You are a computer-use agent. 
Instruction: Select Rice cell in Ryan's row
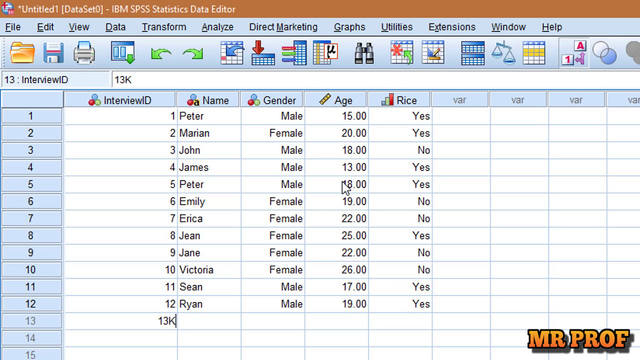point(400,304)
